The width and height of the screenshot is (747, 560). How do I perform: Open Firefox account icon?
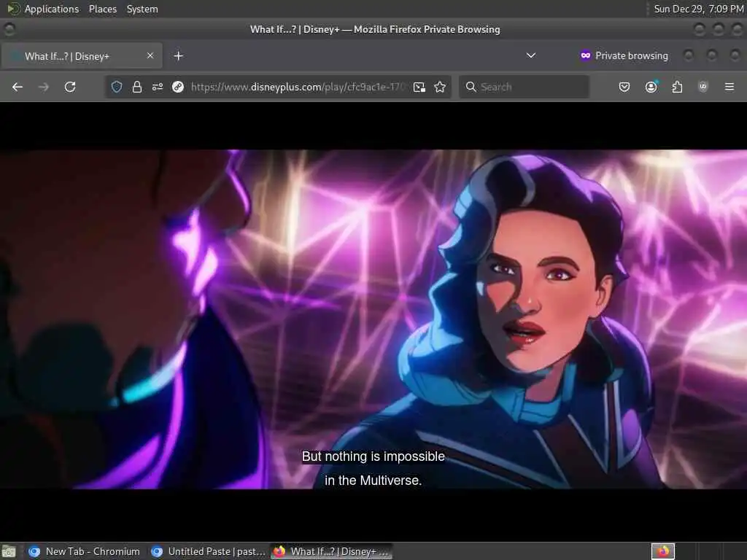pos(651,87)
